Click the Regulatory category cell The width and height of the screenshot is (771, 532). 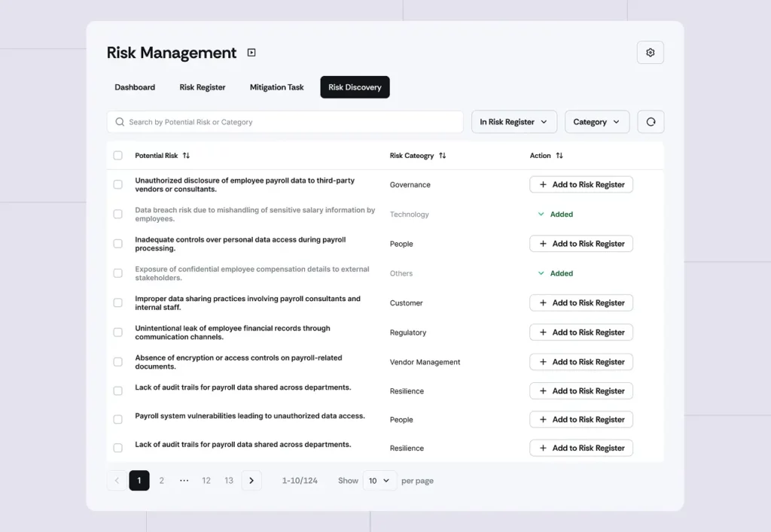(x=408, y=333)
